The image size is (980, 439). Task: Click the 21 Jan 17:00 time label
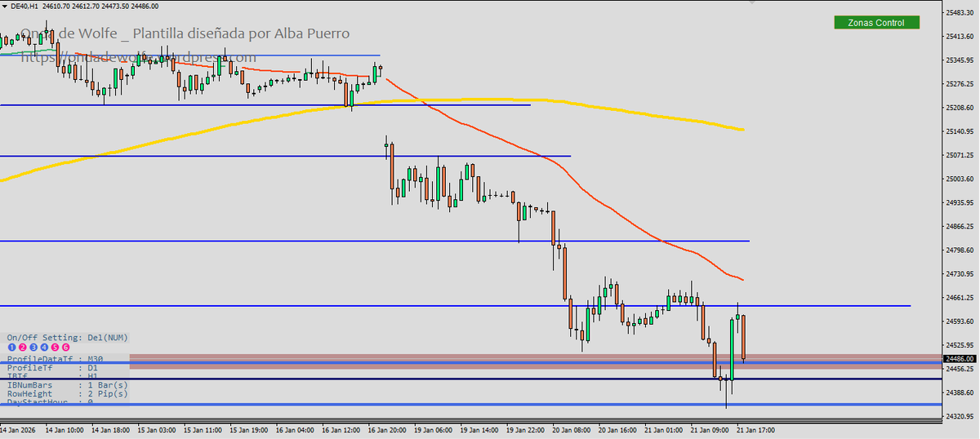755,428
